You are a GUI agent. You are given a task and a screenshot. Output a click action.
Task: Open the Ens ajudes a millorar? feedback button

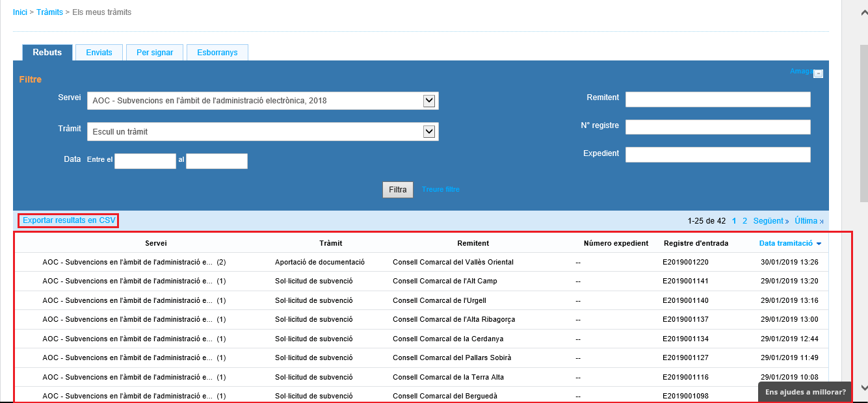805,392
